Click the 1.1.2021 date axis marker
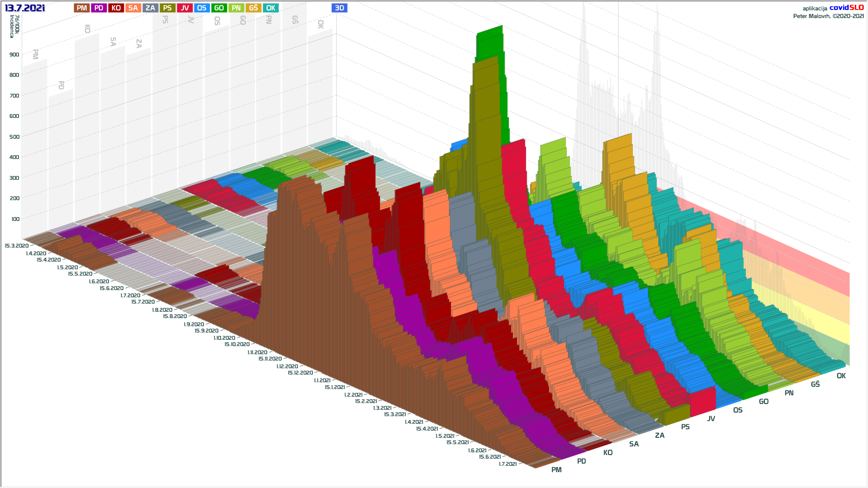 pyautogui.click(x=322, y=380)
